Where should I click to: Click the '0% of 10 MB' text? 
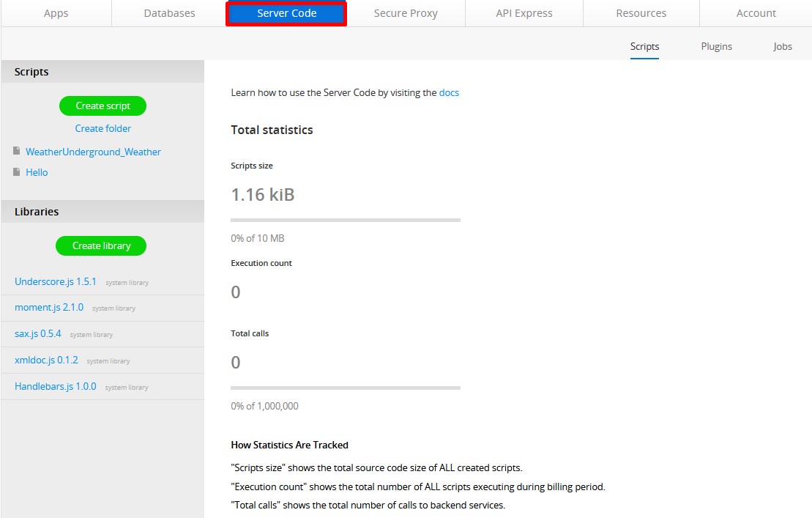click(x=258, y=238)
